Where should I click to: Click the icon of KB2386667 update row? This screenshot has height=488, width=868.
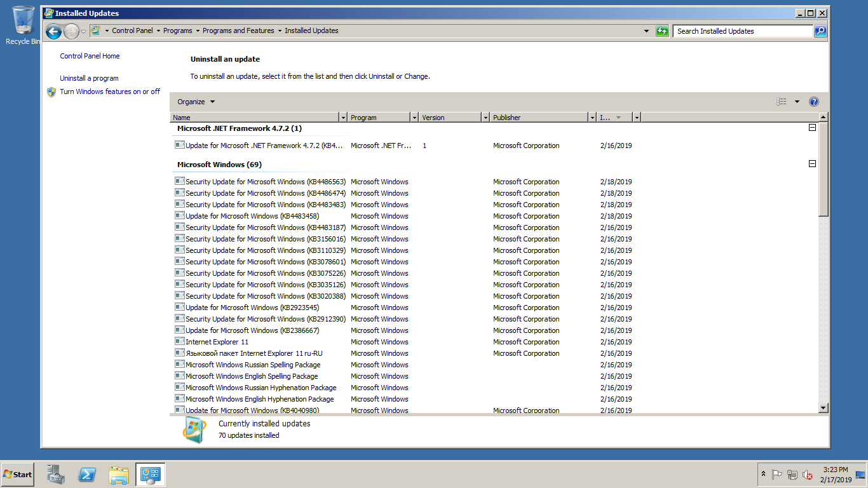[179, 330]
